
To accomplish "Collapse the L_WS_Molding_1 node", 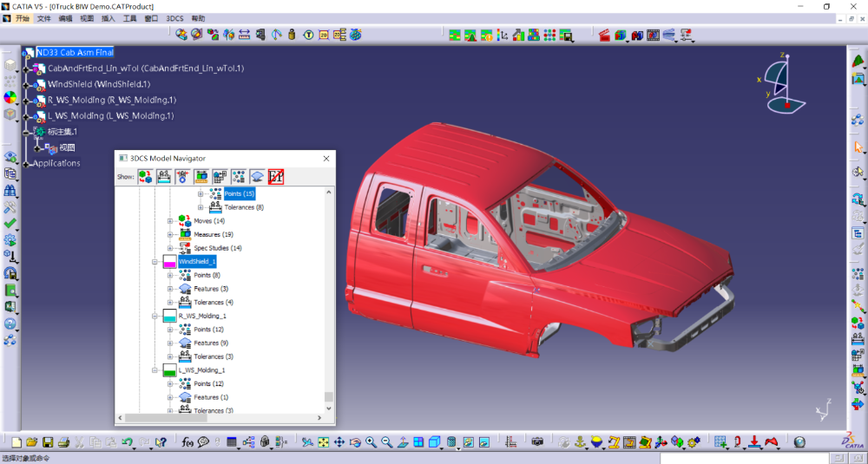I will click(x=155, y=370).
